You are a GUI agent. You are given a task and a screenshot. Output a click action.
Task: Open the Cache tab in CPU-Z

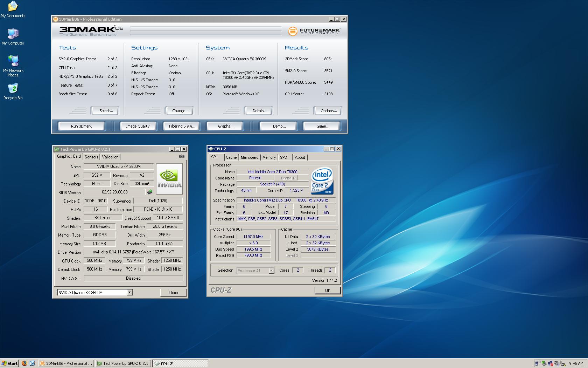231,157
